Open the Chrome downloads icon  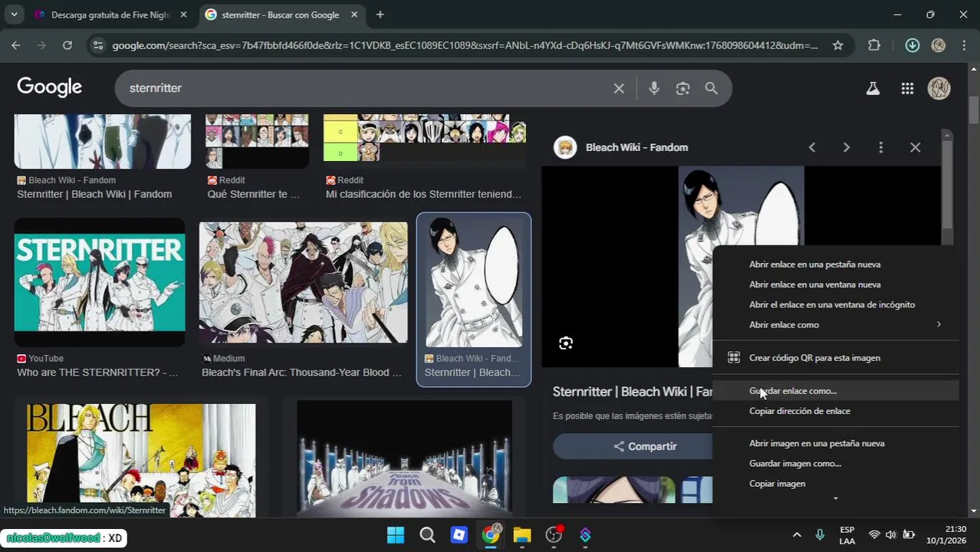912,45
